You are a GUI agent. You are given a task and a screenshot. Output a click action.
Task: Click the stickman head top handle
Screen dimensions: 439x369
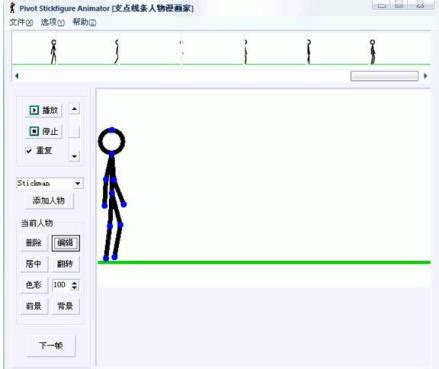coord(112,129)
